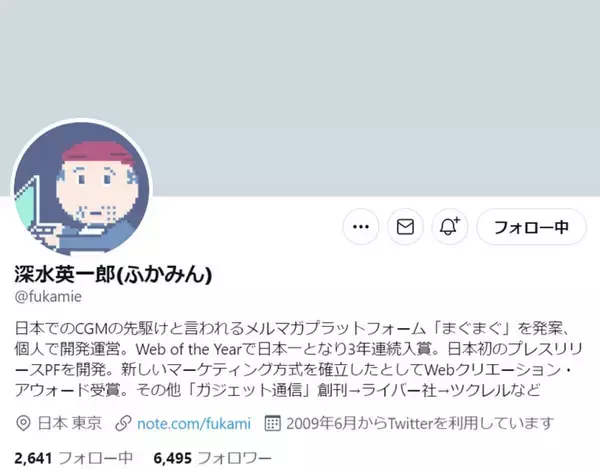Image resolution: width=600 pixels, height=470 pixels.
Task: Enable notifications with the bell icon
Action: (x=450, y=227)
